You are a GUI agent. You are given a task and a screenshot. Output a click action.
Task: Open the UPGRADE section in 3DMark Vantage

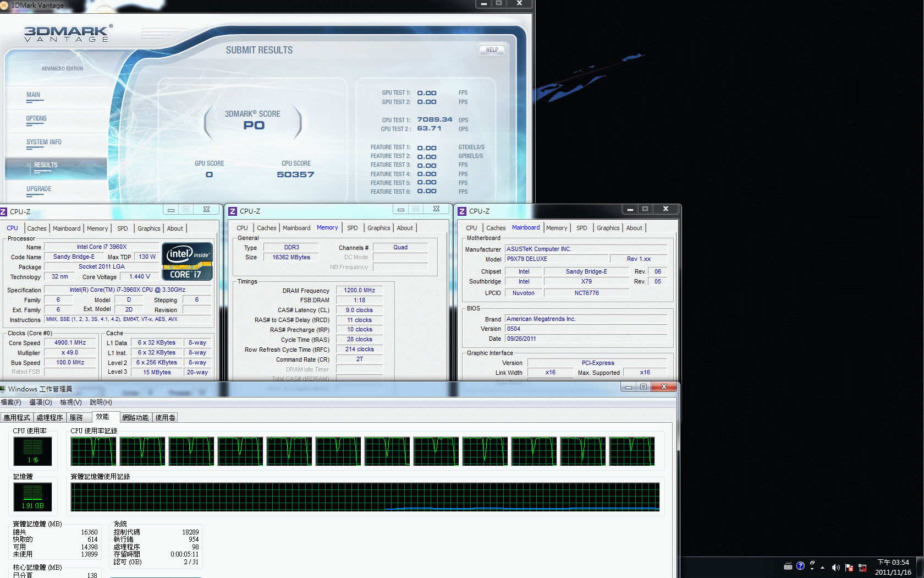click(39, 189)
